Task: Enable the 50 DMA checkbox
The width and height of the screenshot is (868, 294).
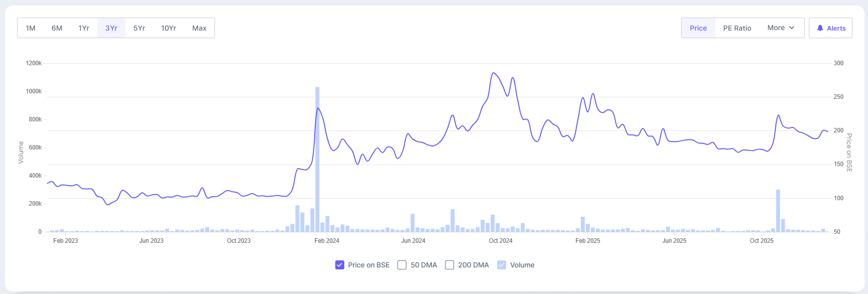Action: [402, 265]
